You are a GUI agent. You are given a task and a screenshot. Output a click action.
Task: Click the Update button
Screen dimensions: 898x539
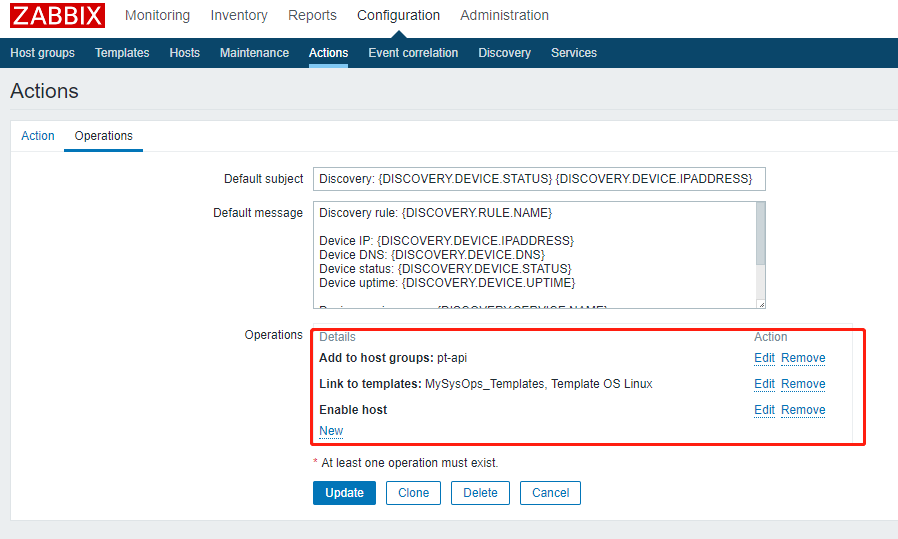click(344, 493)
